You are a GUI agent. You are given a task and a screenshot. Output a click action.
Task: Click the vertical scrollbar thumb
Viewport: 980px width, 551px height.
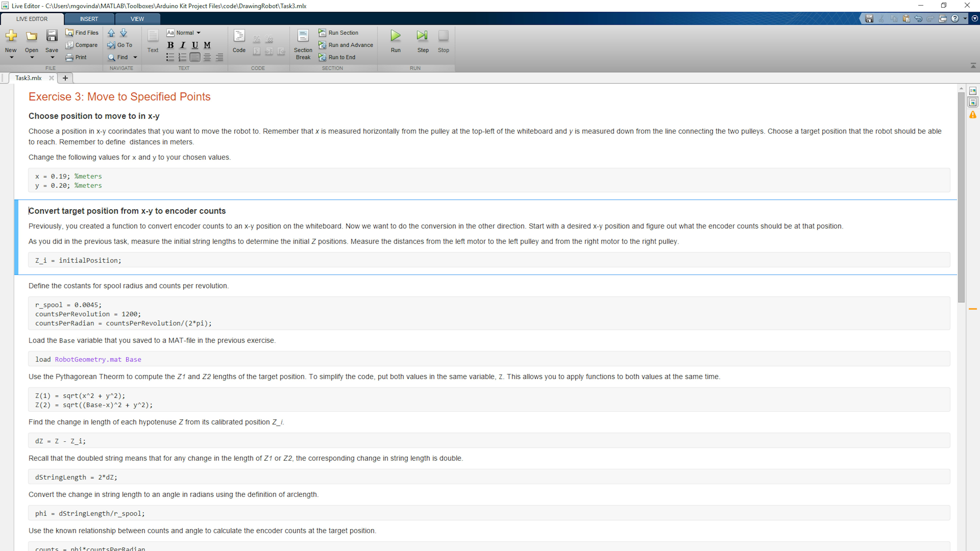click(x=961, y=197)
